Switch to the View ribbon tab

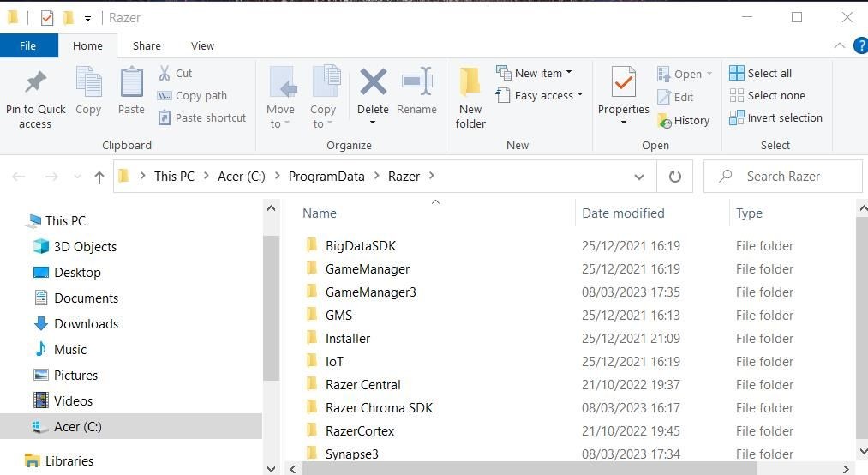[202, 46]
